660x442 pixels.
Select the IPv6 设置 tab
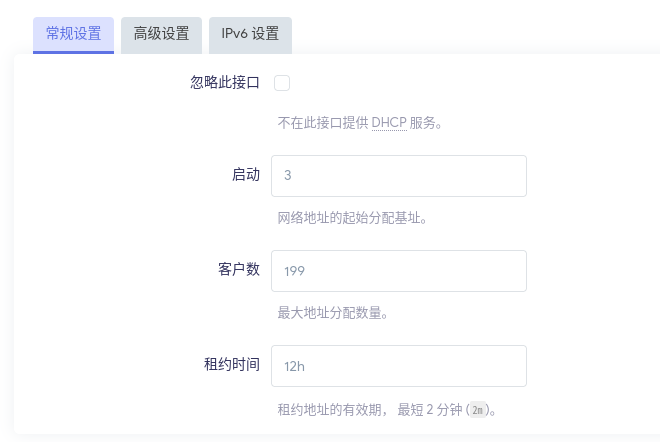[250, 34]
